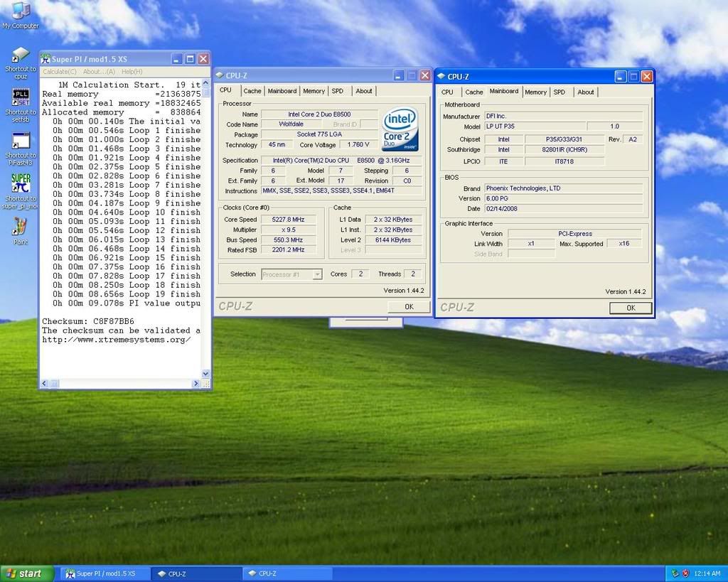Click the BIOS Date value 02/14/2008
Screen dimensions: 728x582
564,208
